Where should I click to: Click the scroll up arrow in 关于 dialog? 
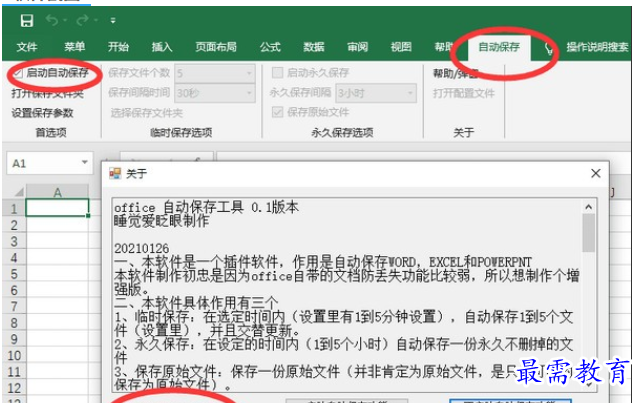[x=588, y=207]
